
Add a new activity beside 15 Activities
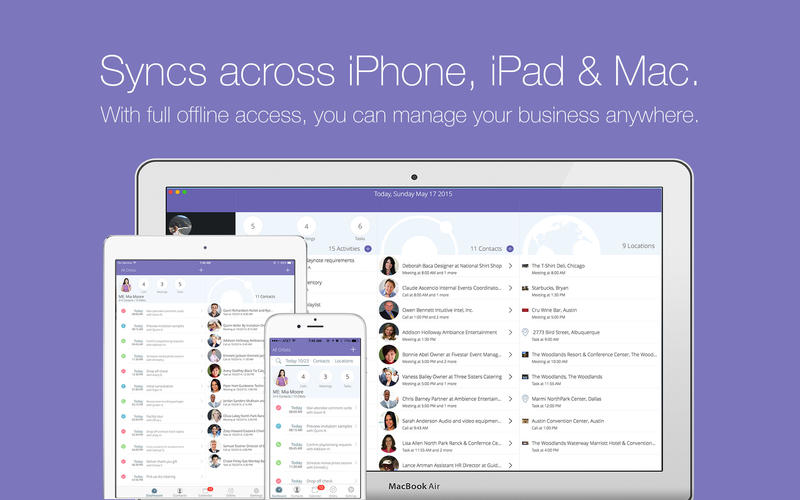pyautogui.click(x=368, y=248)
